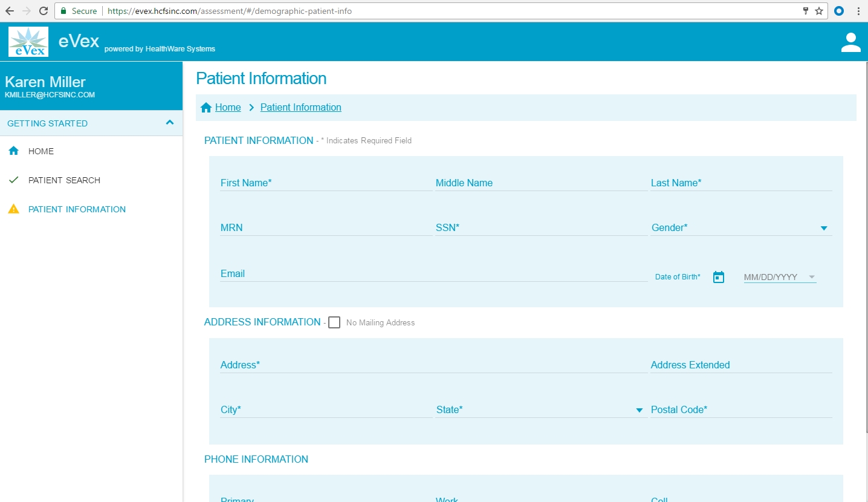
Task: Enable the No Mailing Address checkbox
Action: pos(334,322)
